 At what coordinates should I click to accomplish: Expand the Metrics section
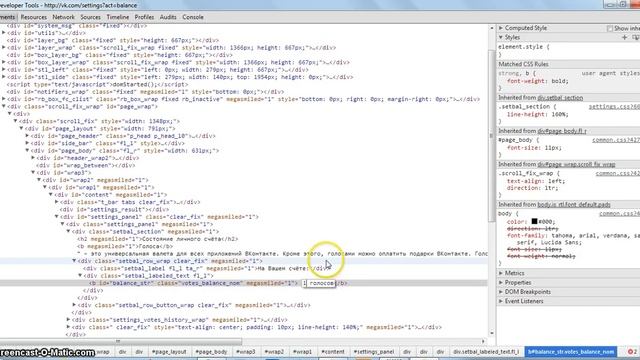coord(501,273)
